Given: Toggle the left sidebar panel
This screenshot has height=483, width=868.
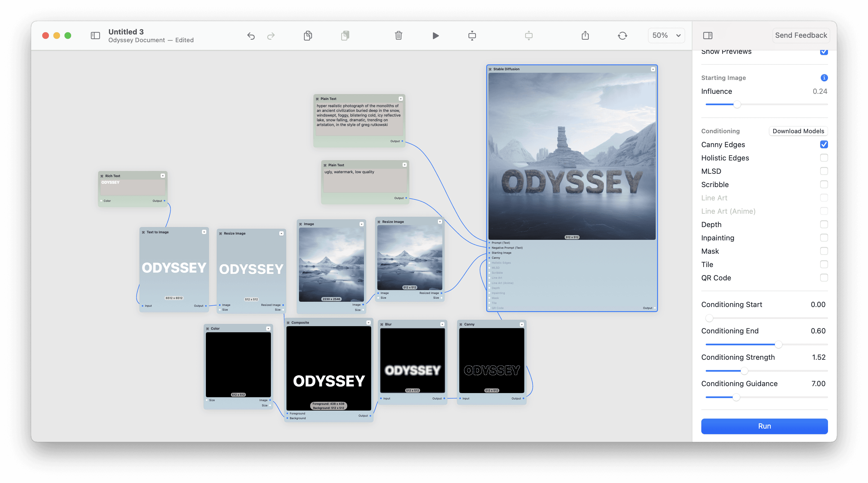Looking at the screenshot, I should point(95,35).
